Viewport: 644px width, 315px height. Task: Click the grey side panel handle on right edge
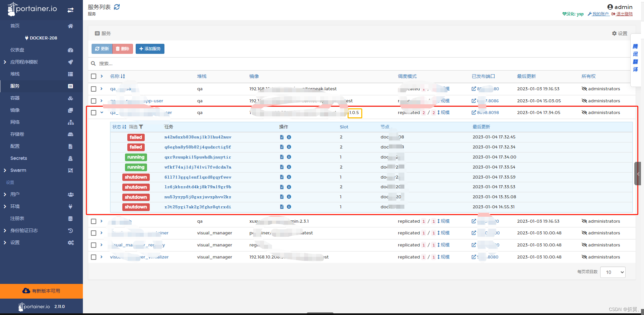click(x=638, y=174)
